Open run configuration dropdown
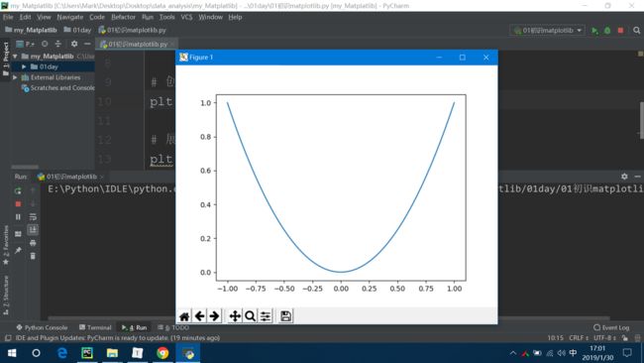The height and width of the screenshot is (363, 644). coord(548,31)
